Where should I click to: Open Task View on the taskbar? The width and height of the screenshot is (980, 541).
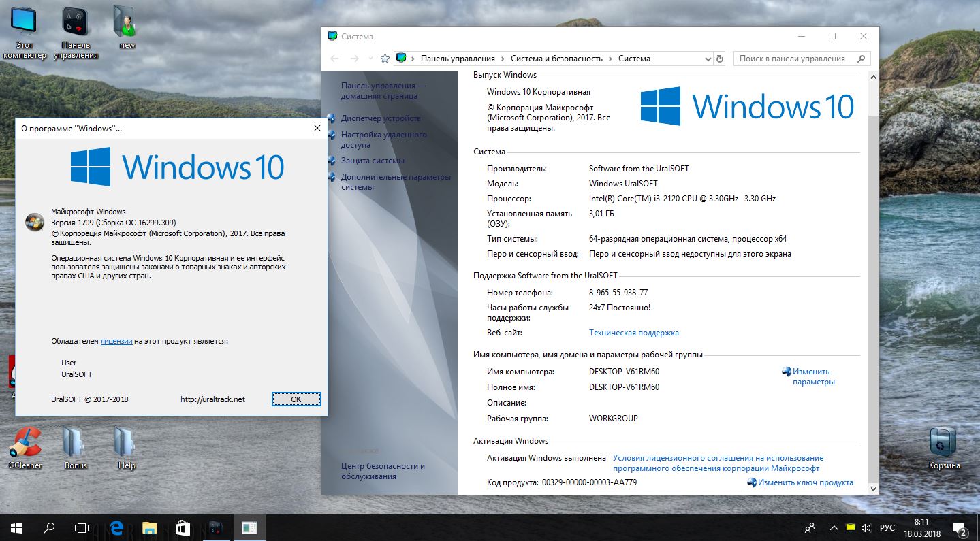coord(82,527)
